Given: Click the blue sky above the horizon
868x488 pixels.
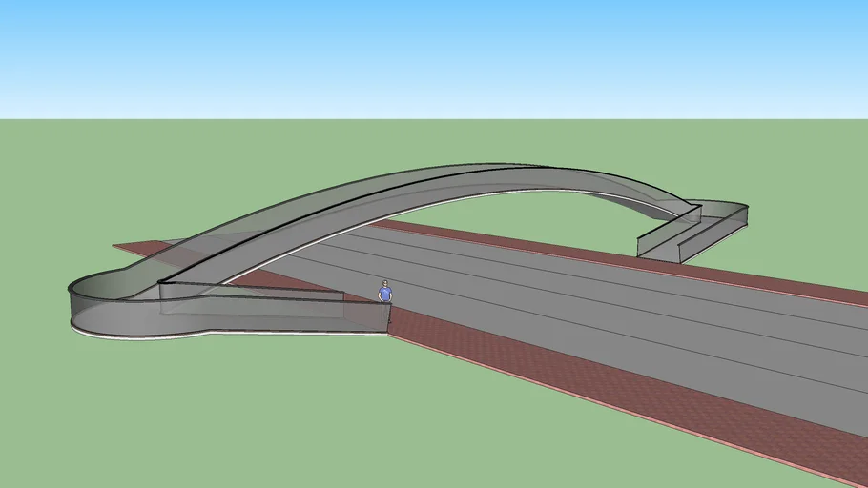Looking at the screenshot, I should 429,57.
